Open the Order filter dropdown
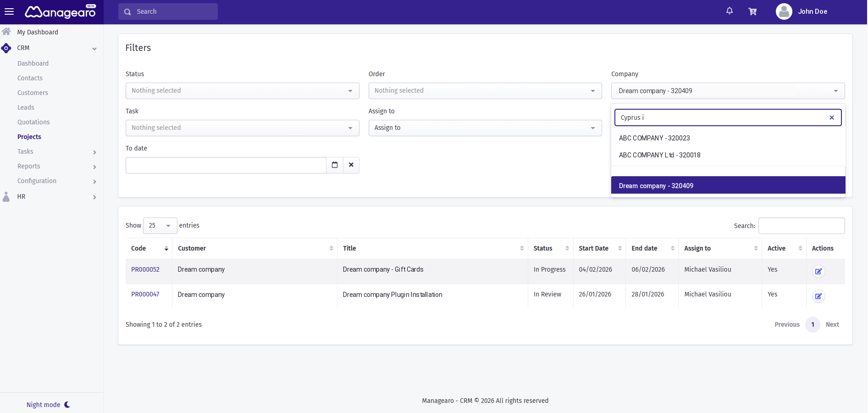868x413 pixels. 485,91
